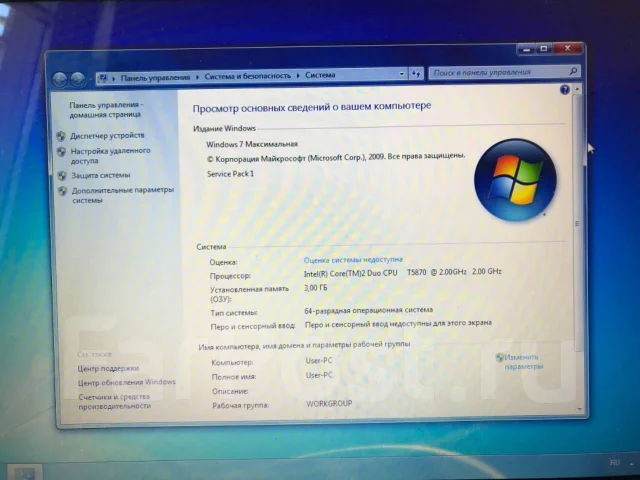The width and height of the screenshot is (640, 480).
Task: Click shield icon beside Защита системы
Action: pos(62,176)
